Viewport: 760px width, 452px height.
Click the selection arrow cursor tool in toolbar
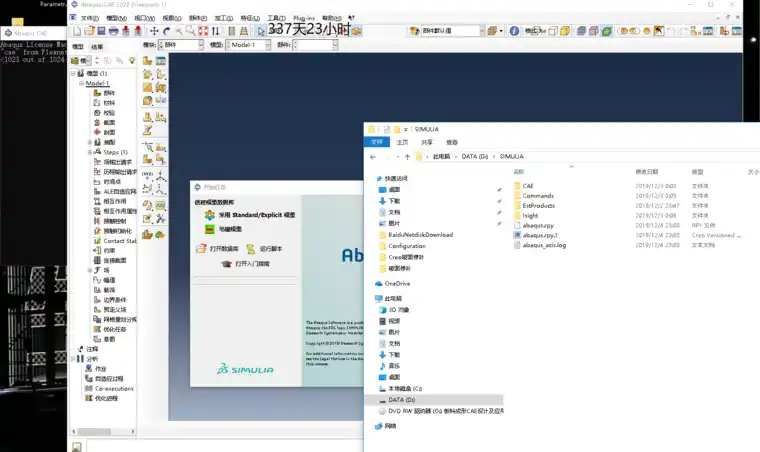[261, 31]
